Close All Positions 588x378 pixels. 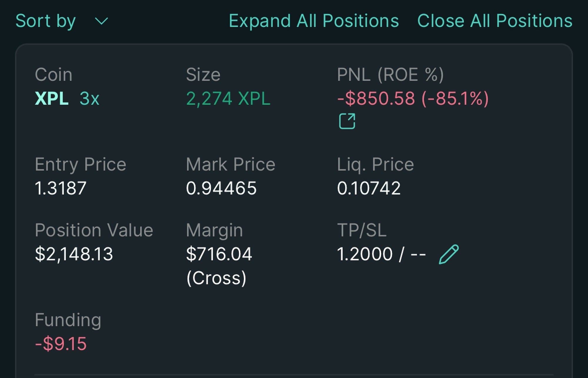click(495, 21)
